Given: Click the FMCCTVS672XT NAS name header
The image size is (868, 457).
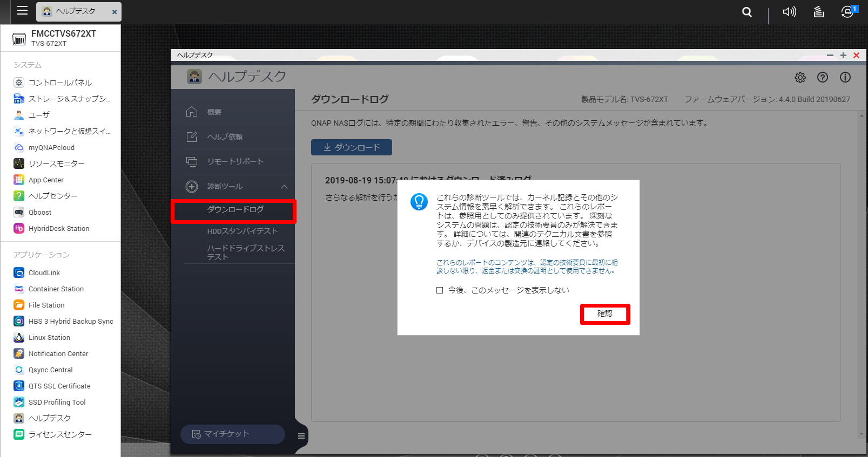Looking at the screenshot, I should click(64, 33).
